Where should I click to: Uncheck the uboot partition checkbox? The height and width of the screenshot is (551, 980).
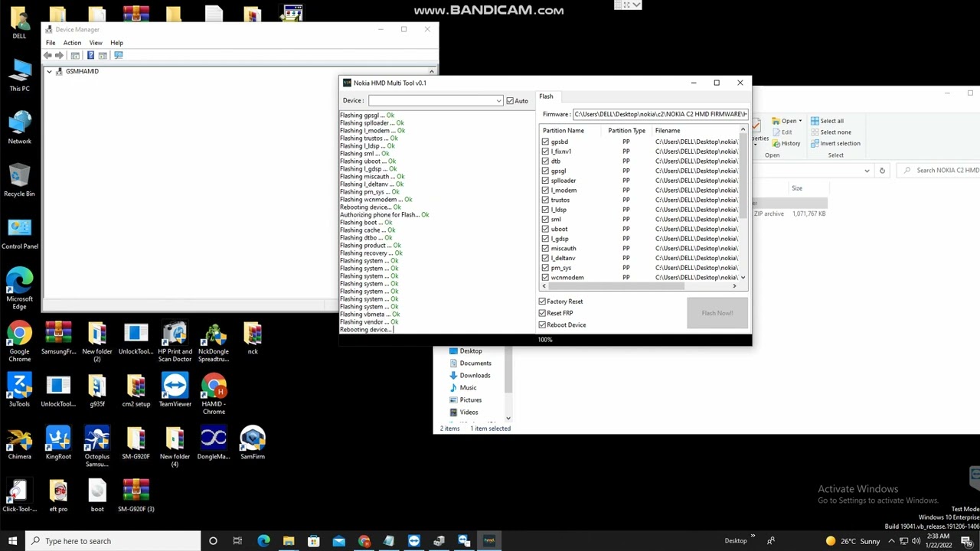pos(545,229)
